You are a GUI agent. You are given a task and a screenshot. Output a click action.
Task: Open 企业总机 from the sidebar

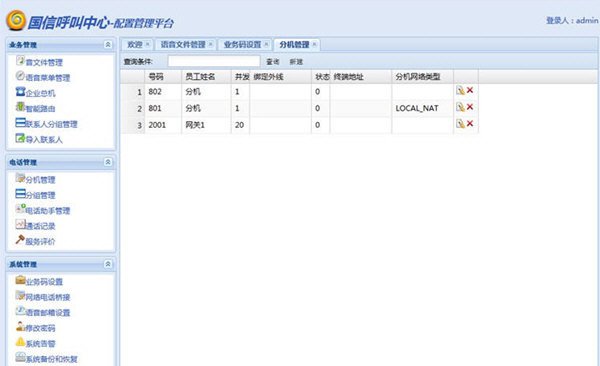point(36,93)
